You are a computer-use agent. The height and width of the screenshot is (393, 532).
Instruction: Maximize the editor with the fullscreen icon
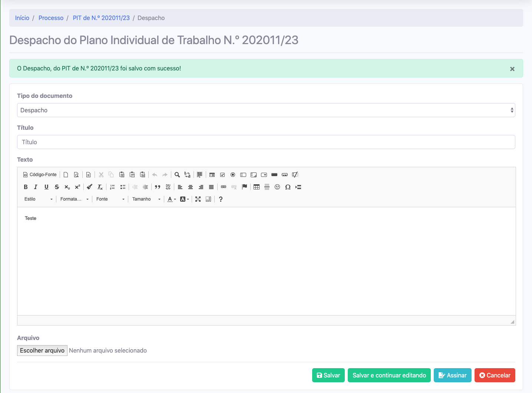pyautogui.click(x=198, y=199)
